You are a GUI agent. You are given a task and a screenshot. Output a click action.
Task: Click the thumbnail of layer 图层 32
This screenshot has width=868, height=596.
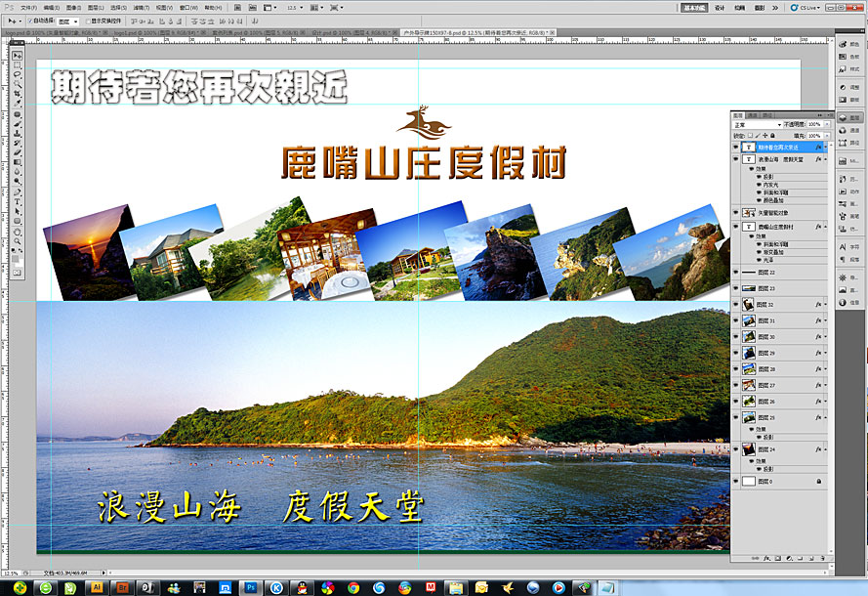(x=748, y=304)
